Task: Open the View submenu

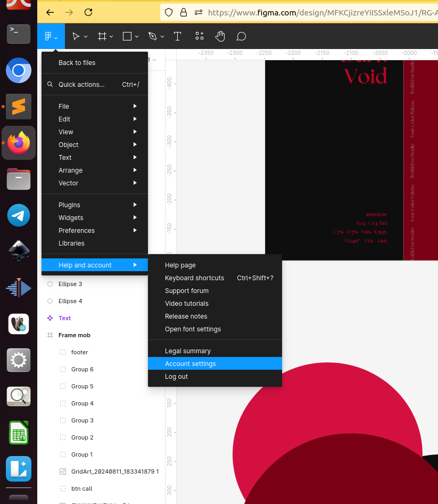Action: 95,132
